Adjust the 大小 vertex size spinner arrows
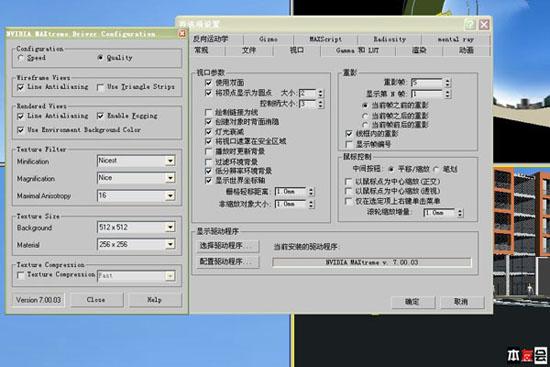 pyautogui.click(x=320, y=93)
